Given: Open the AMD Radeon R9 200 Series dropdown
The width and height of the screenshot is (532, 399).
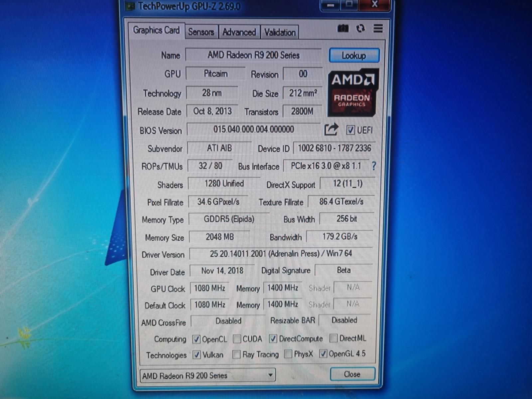Looking at the screenshot, I should pyautogui.click(x=208, y=376).
